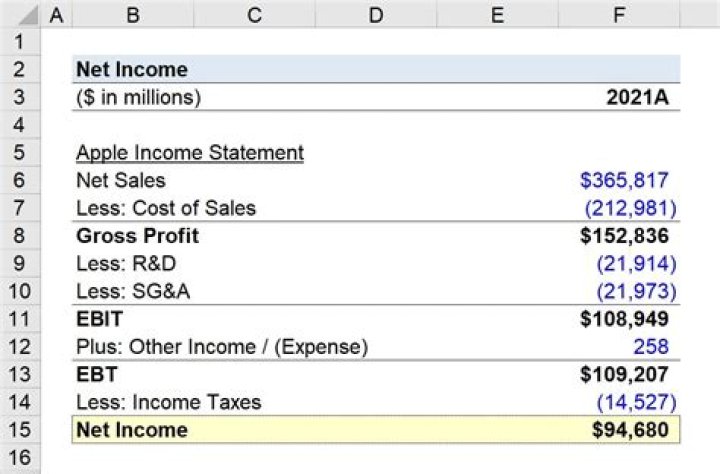Select column F header
This screenshot has width=720, height=474.
(x=620, y=14)
